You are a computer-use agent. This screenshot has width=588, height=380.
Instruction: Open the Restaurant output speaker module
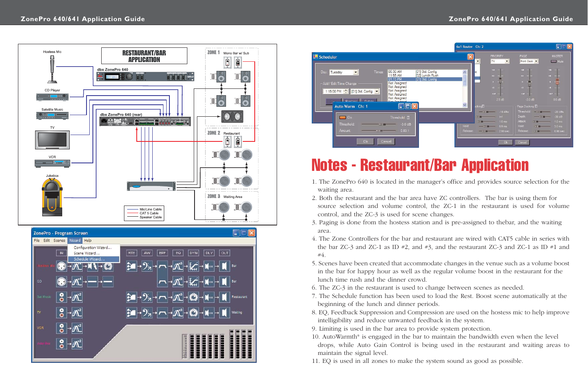tap(225, 297)
